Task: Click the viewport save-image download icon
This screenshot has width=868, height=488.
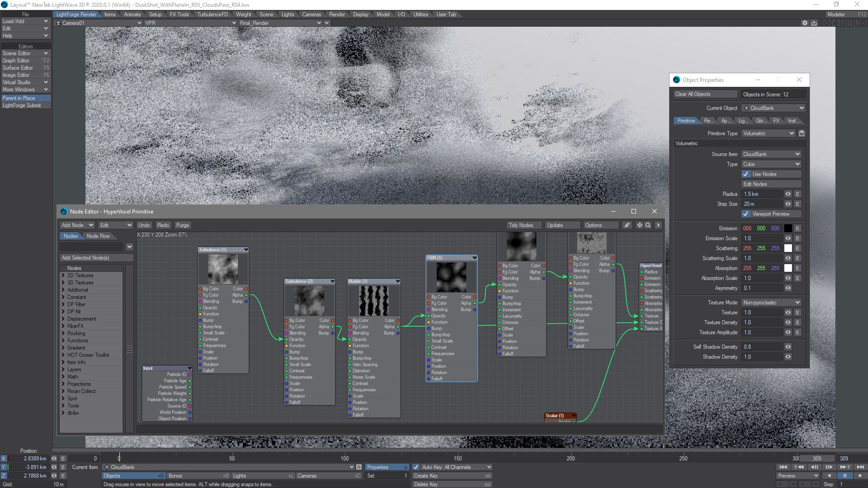Action: point(814,23)
